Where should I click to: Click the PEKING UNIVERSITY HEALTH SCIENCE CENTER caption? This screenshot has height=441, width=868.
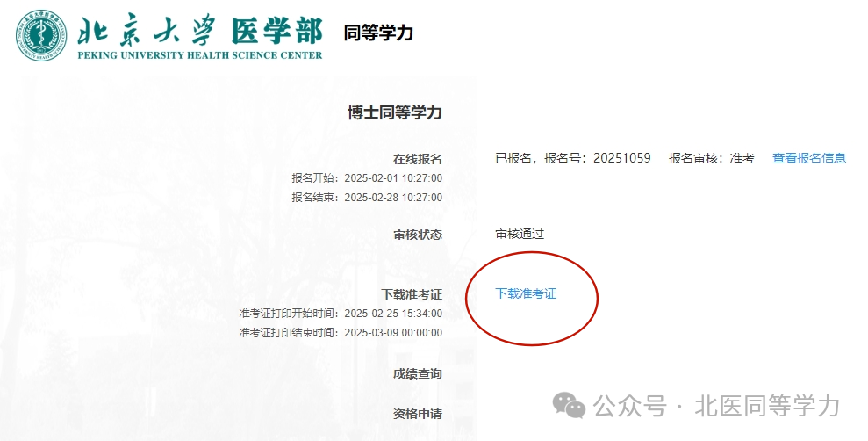200,55
